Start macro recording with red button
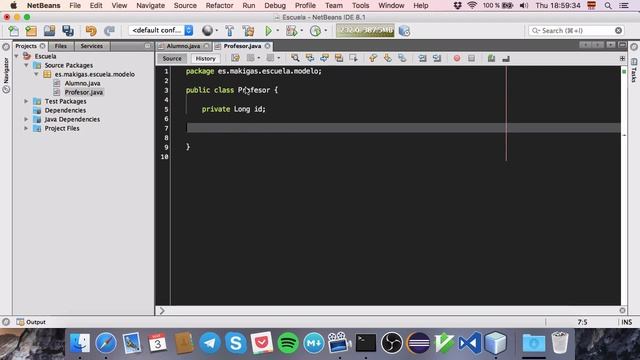 coord(457,58)
